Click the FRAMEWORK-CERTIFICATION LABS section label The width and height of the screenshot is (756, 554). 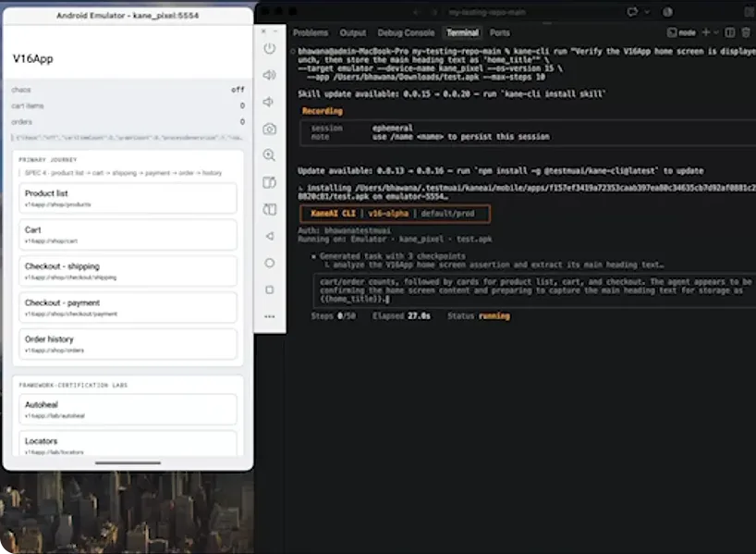(73, 385)
